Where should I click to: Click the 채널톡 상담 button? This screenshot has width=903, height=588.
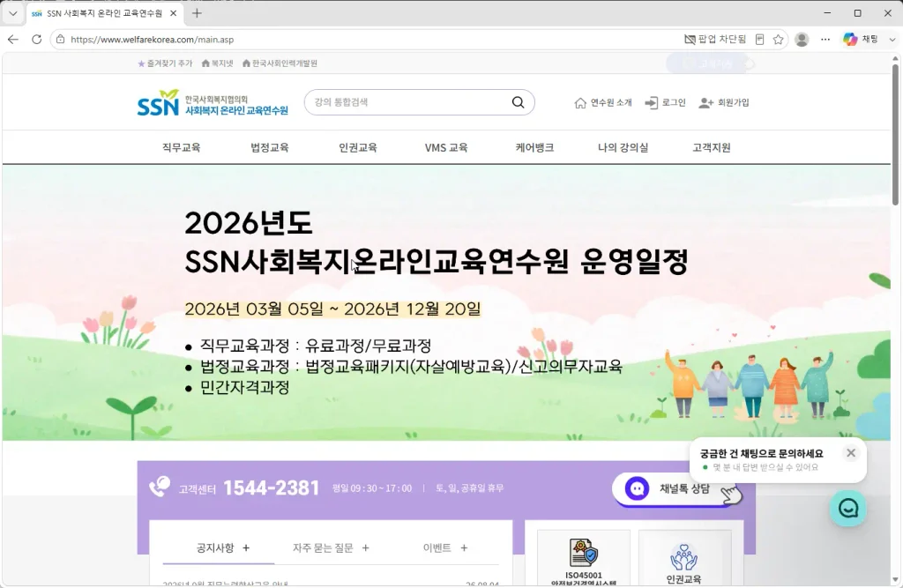tap(677, 489)
